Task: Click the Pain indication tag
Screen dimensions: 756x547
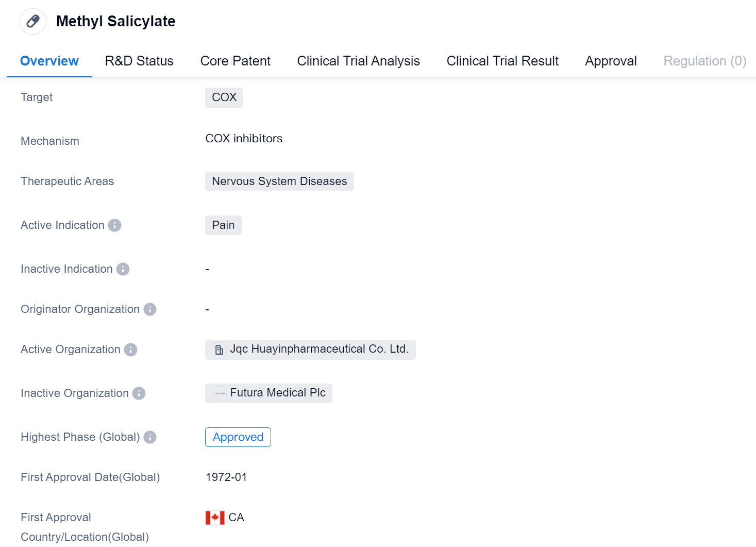Action: [x=223, y=225]
